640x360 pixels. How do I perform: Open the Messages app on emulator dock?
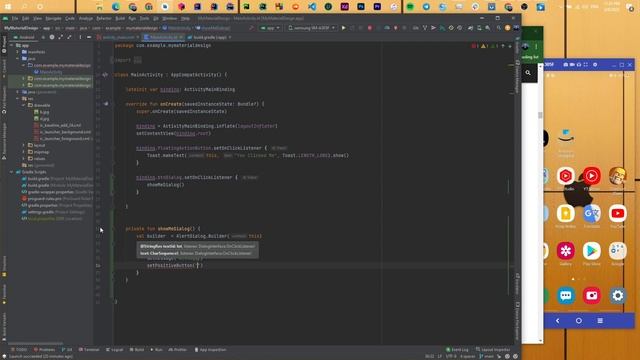566,296
